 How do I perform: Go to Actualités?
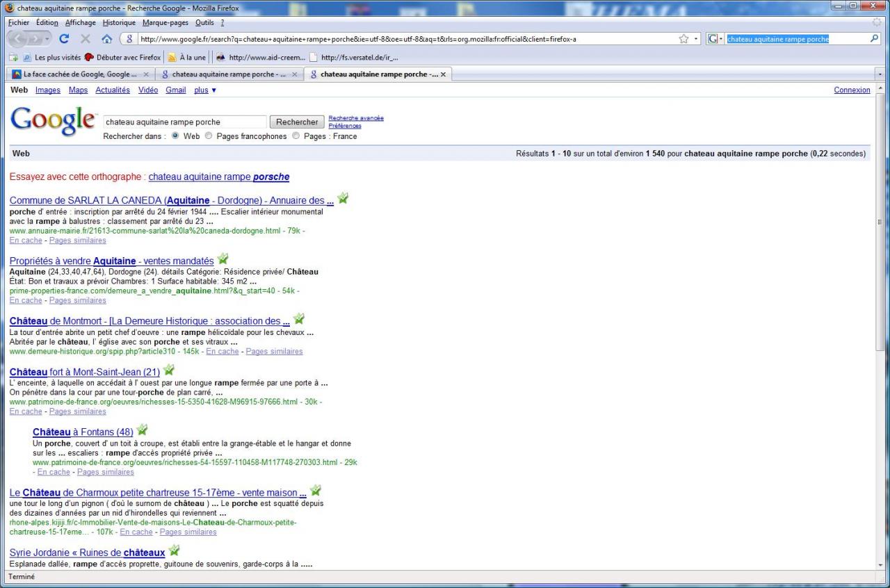113,90
